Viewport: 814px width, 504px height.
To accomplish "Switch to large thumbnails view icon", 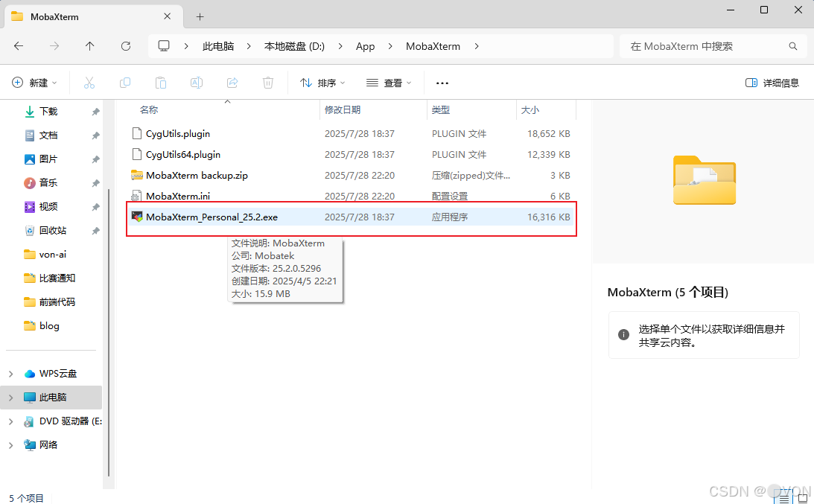I will [x=803, y=499].
